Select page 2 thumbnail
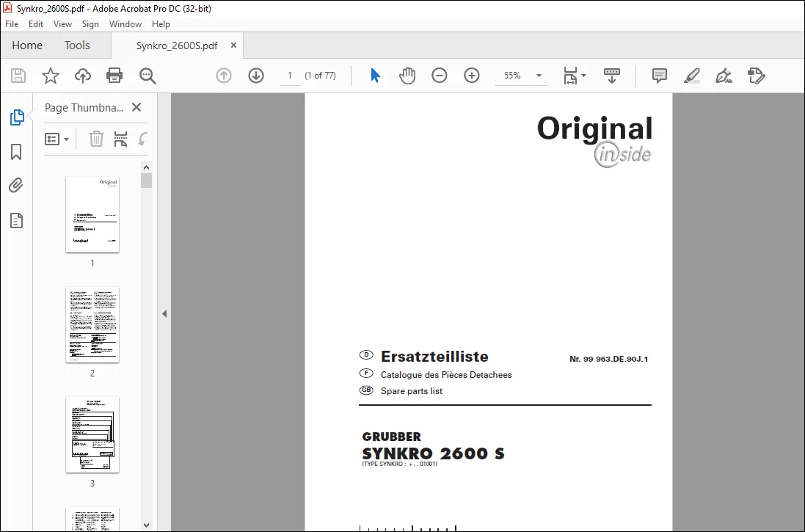Screen dimensions: 805x532 tap(92, 324)
